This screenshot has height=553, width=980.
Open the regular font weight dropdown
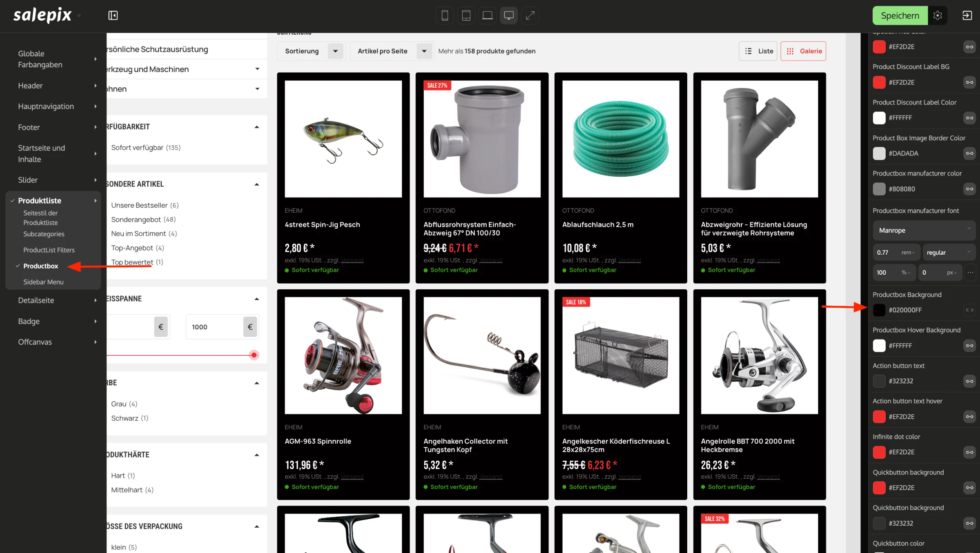click(949, 253)
